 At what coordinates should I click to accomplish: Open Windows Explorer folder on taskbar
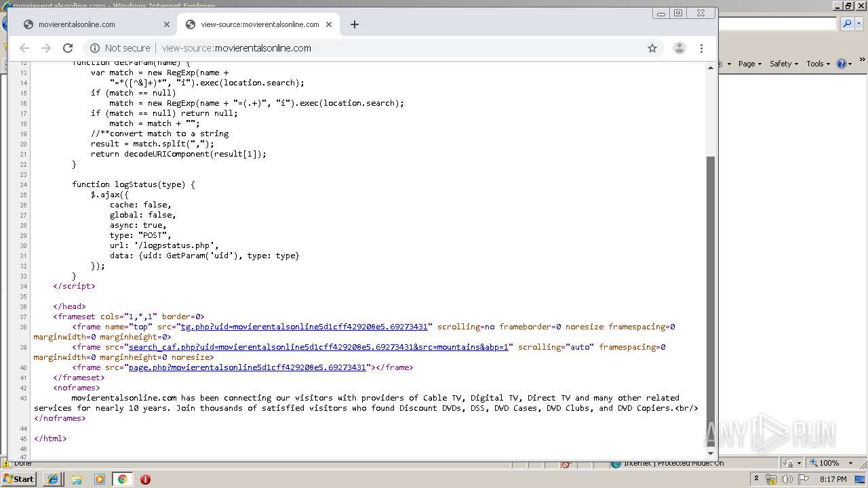click(77, 479)
